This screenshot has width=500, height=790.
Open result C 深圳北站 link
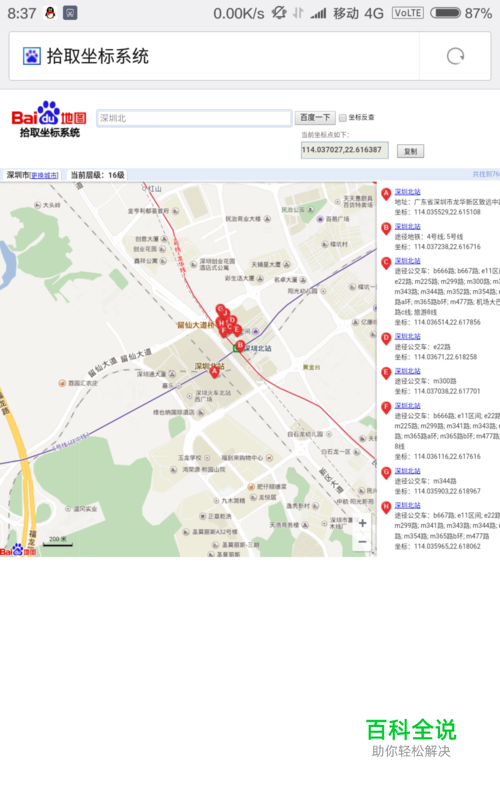[407, 261]
